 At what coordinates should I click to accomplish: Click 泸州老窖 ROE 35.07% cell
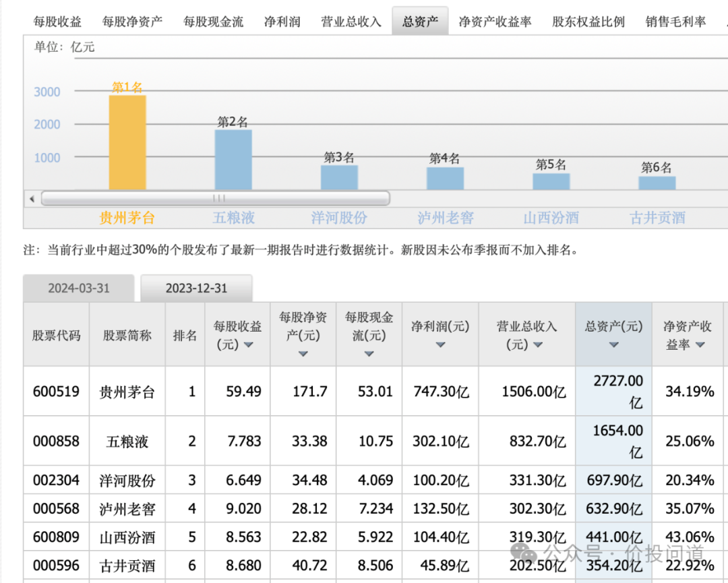[x=687, y=509]
